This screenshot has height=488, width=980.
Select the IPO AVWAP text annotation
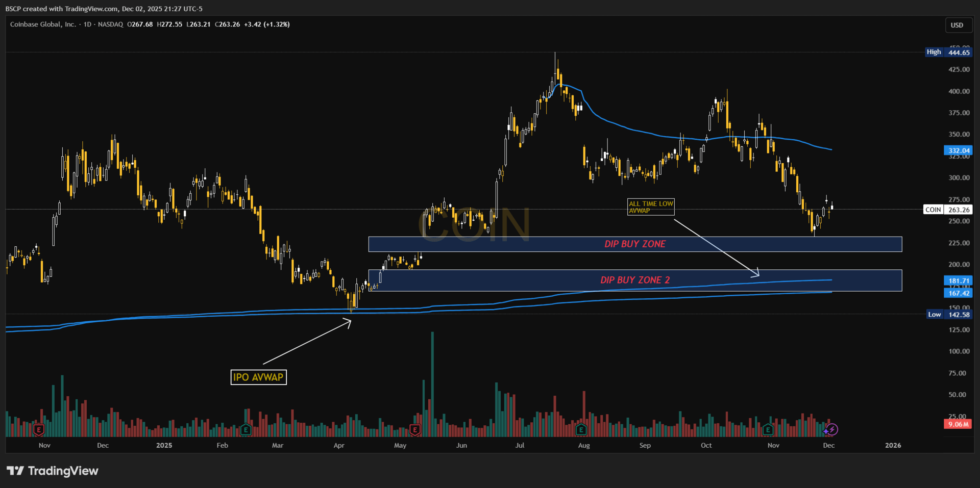point(258,377)
